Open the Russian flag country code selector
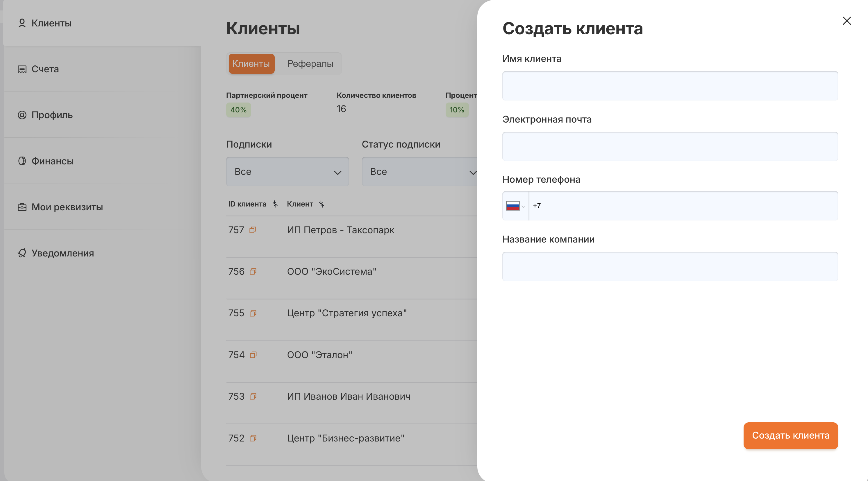868x481 pixels. (515, 206)
